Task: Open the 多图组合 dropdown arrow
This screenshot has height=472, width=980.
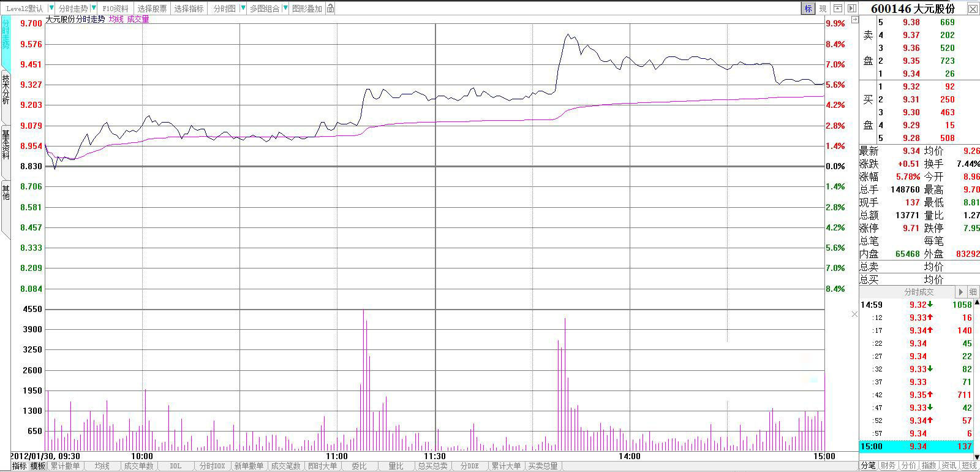Action: (285, 9)
